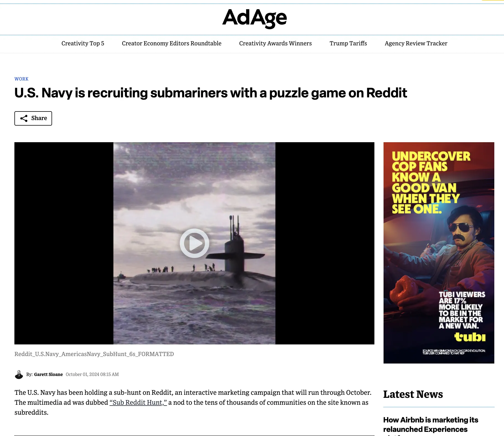The height and width of the screenshot is (436, 504).
Task: Click the Latest News heading
Action: pyautogui.click(x=413, y=394)
